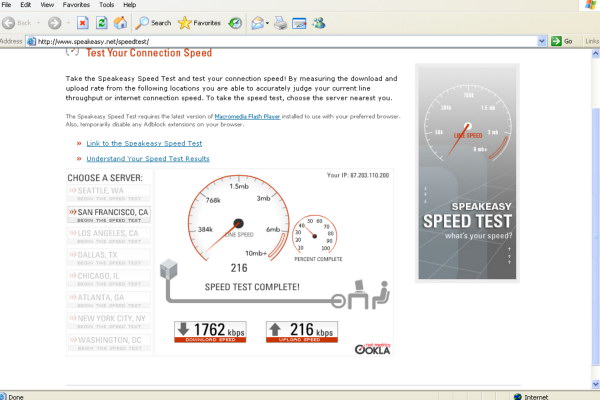Click the main line speed gauge dial
This screenshot has height=400, width=600.
point(239,219)
